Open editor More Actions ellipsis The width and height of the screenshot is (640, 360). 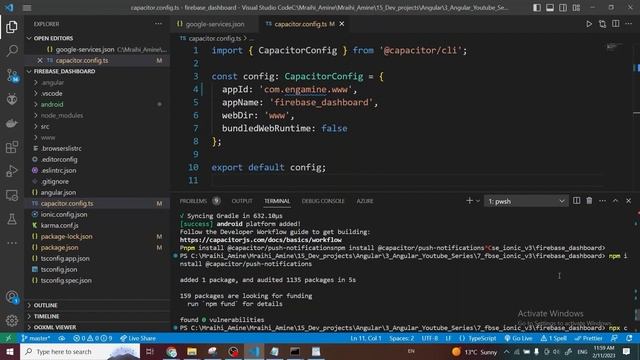(x=629, y=24)
